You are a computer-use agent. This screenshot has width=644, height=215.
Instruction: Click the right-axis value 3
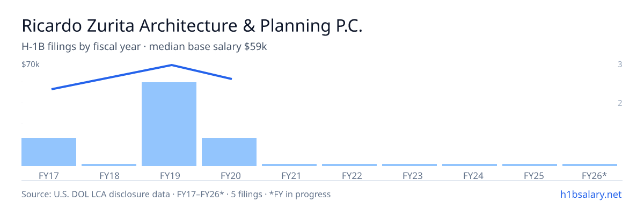point(620,64)
